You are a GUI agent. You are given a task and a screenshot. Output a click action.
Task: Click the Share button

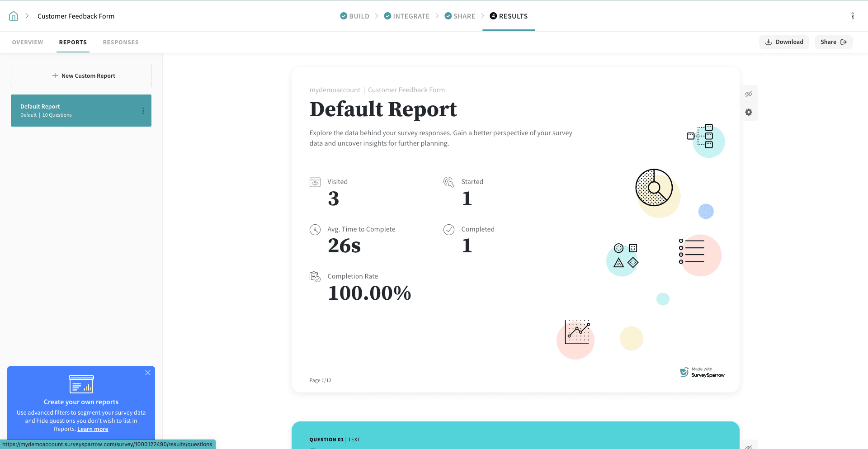coord(833,42)
